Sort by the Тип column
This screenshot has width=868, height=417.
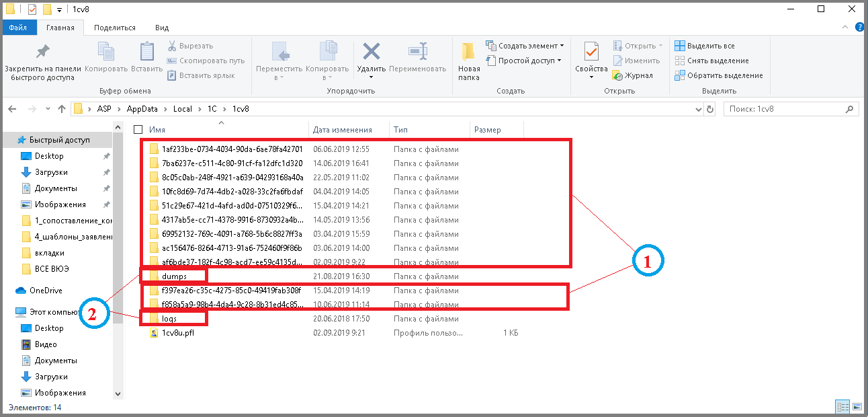(x=400, y=130)
